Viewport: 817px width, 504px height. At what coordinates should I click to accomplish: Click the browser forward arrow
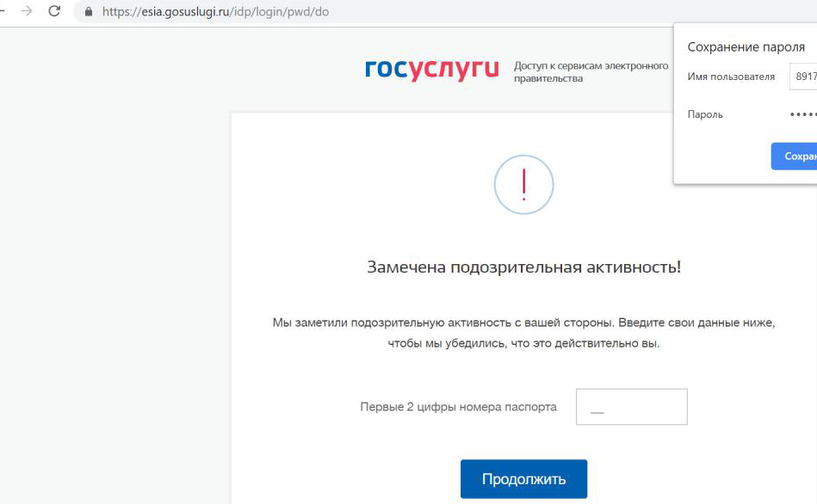(27, 11)
